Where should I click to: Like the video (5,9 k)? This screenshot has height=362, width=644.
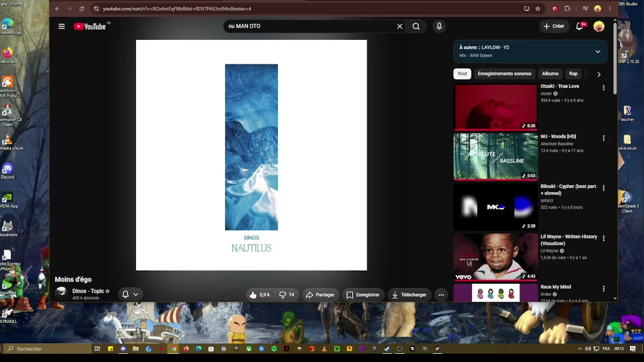tap(260, 295)
